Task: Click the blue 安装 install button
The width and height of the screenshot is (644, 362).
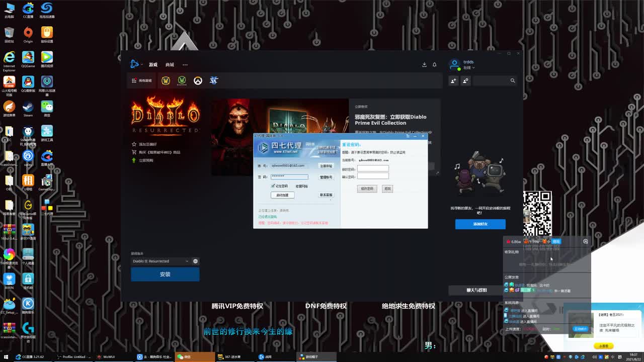Action: 165,274
